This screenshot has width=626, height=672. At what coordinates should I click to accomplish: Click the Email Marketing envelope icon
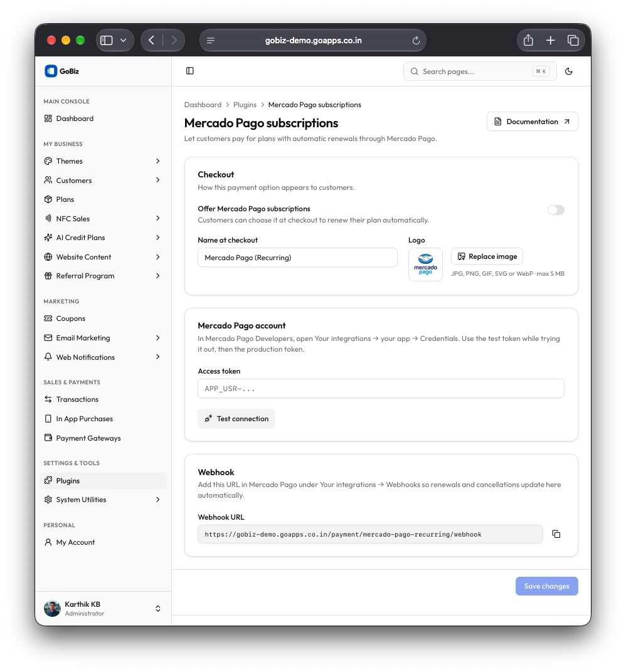pyautogui.click(x=48, y=338)
